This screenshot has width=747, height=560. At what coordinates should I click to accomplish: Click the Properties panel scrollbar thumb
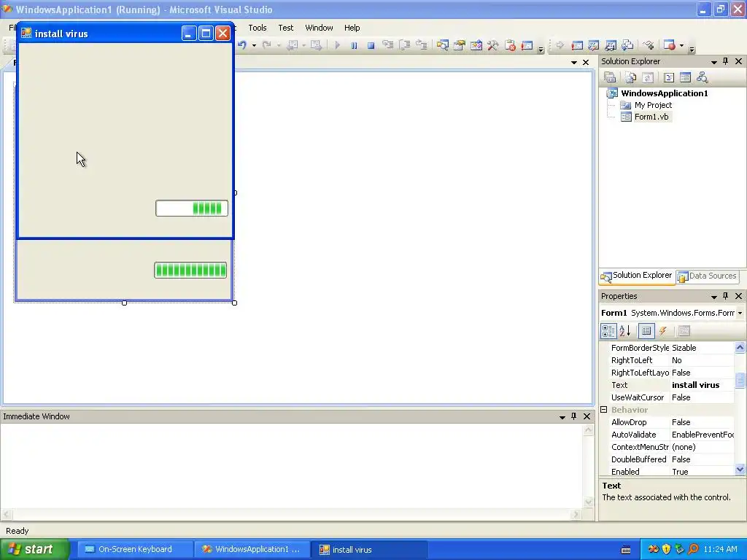[740, 380]
